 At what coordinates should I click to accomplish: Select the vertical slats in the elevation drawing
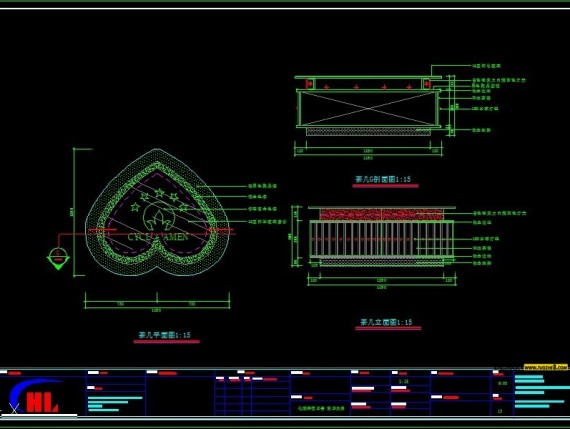(381, 239)
